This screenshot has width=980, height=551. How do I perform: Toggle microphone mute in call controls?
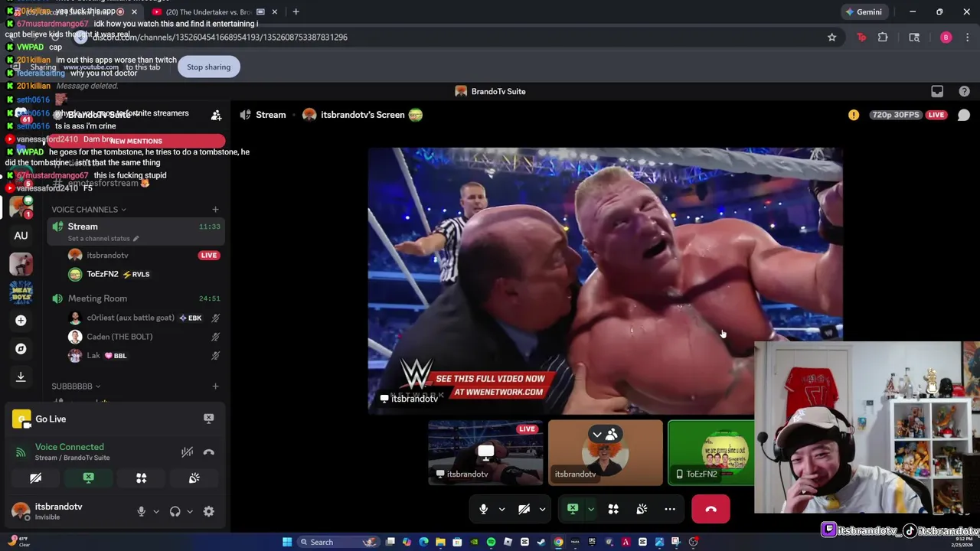coord(483,509)
